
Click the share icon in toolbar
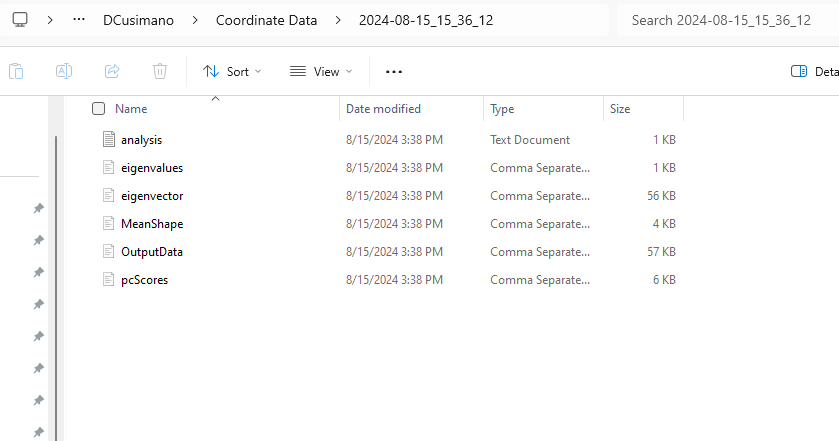pyautogui.click(x=112, y=71)
